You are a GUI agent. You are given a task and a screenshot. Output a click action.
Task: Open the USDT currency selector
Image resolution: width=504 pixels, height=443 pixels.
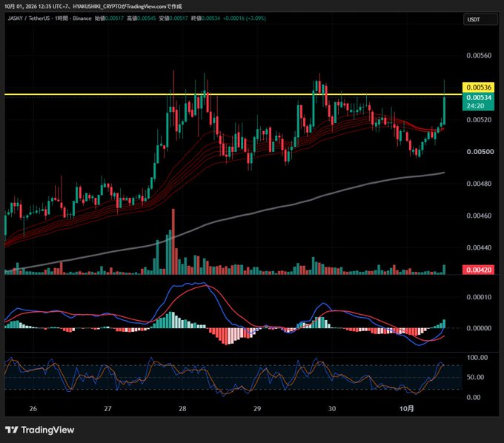pyautogui.click(x=480, y=19)
